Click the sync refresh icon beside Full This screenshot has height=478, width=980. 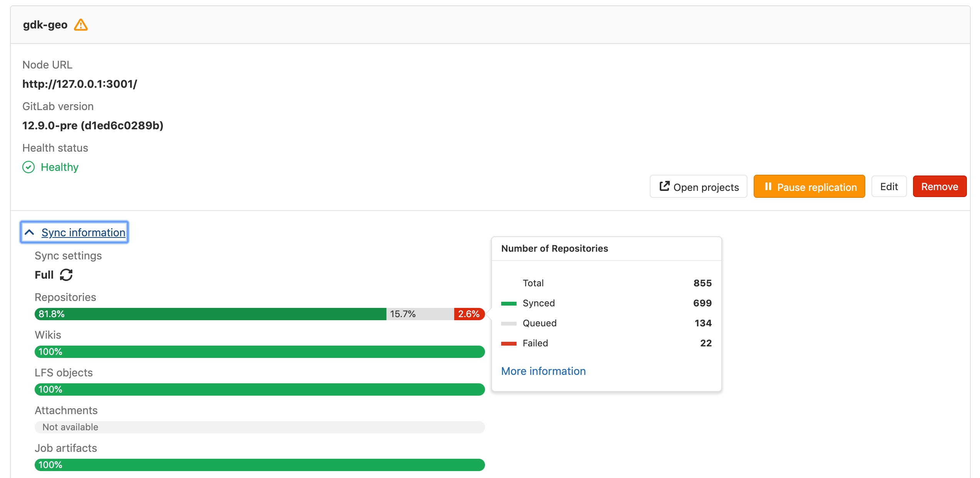coord(66,275)
